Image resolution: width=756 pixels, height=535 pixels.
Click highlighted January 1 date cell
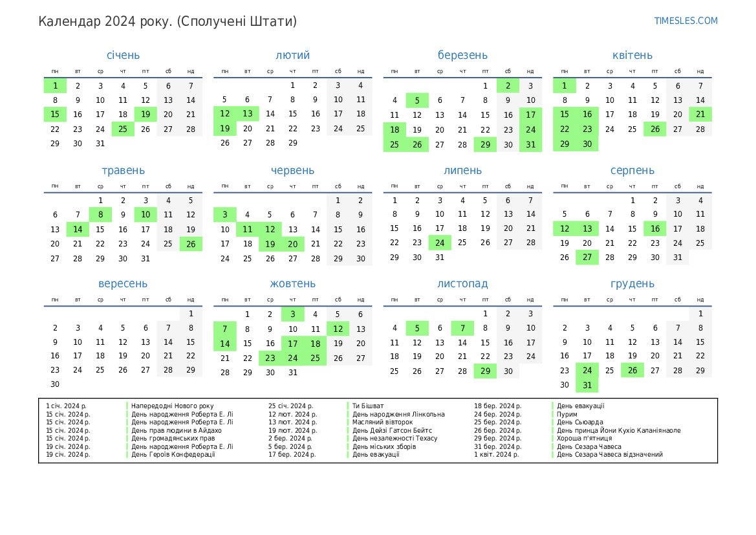55,85
